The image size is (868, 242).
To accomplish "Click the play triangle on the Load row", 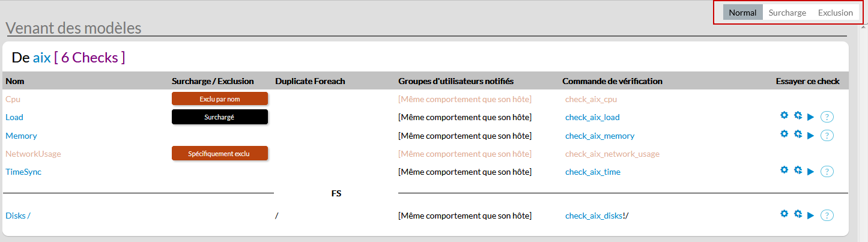I will pyautogui.click(x=810, y=117).
